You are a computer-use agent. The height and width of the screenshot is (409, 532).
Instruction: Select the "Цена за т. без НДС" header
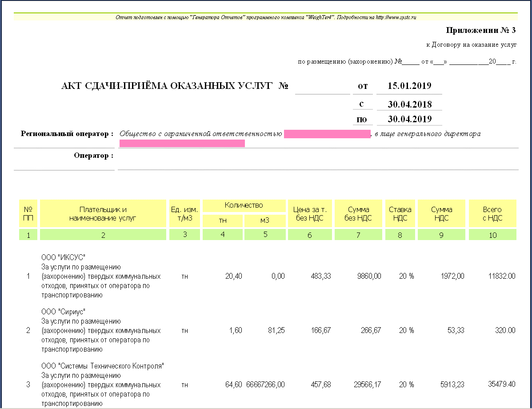pos(310,213)
